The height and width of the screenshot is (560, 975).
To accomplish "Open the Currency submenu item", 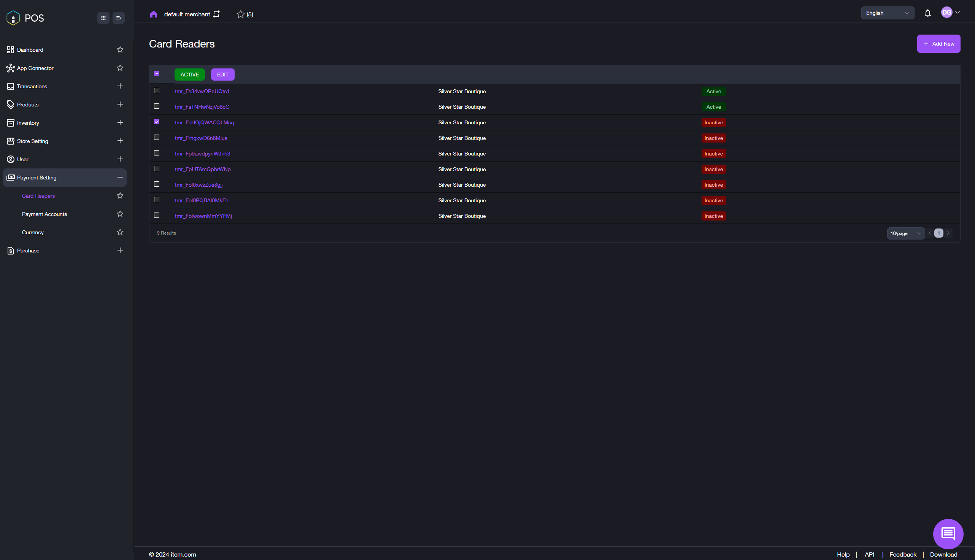I will (x=33, y=232).
